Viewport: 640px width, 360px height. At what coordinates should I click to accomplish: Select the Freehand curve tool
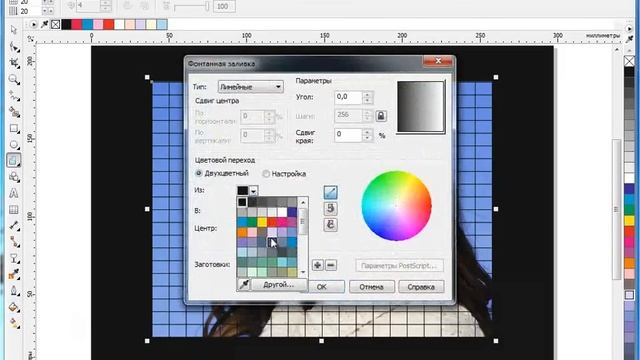coord(14,96)
